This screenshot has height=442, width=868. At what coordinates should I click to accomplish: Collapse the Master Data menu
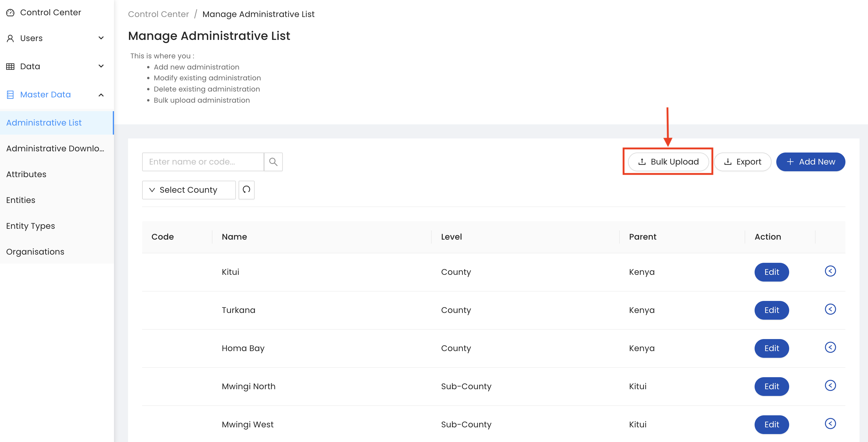click(x=101, y=95)
